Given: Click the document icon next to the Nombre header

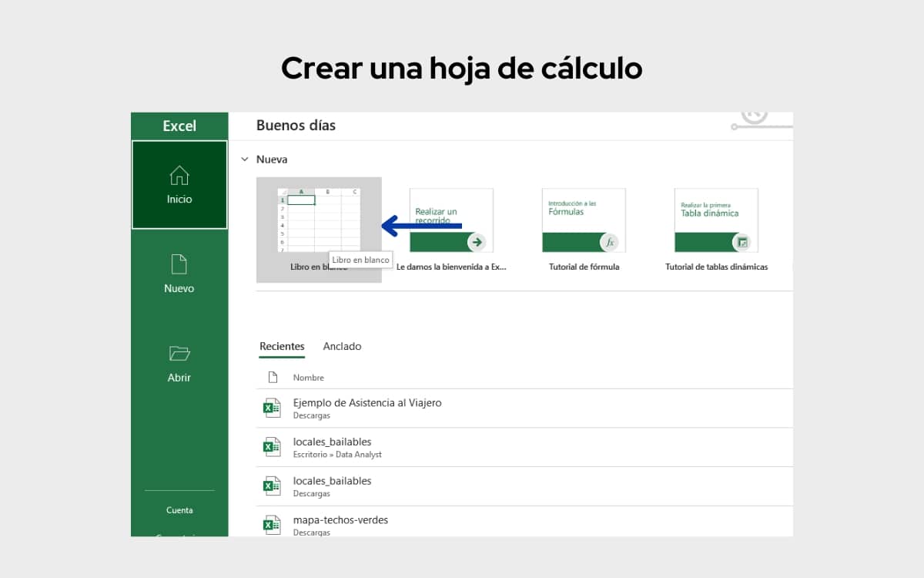Looking at the screenshot, I should (x=272, y=377).
